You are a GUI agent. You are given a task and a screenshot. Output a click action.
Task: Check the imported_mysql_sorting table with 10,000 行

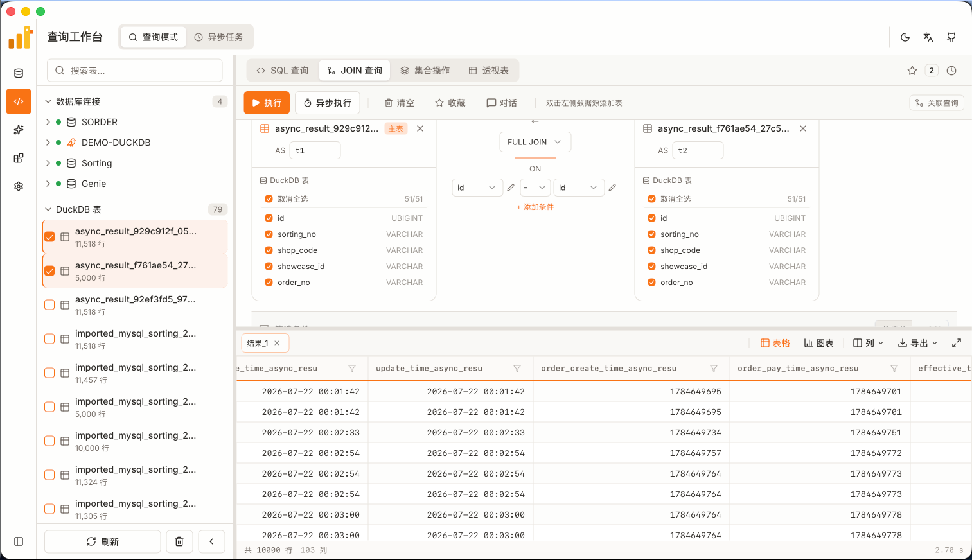pyautogui.click(x=49, y=441)
